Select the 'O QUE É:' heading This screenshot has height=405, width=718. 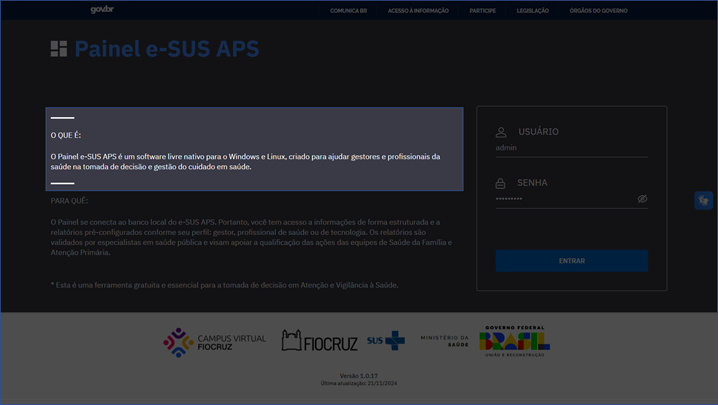click(65, 135)
